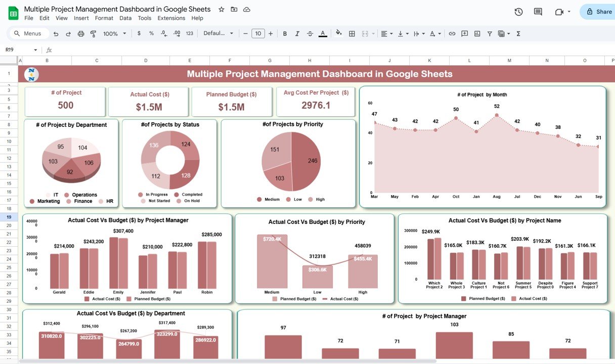615x364 pixels.
Task: Increase decimal places
Action: (x=177, y=34)
